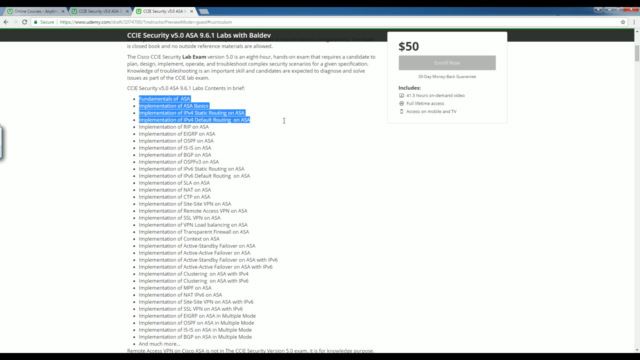The image size is (640, 360).
Task: Click BGP on ASA in Multiple Mode
Action: click(x=195, y=337)
